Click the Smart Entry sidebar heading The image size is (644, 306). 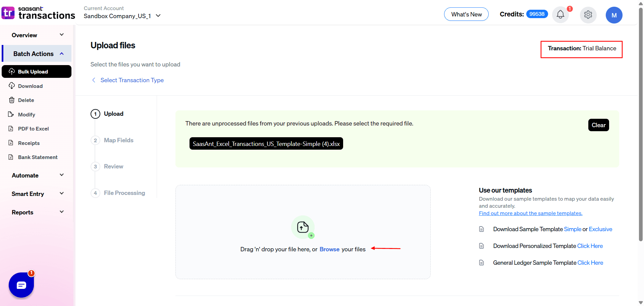pyautogui.click(x=28, y=194)
